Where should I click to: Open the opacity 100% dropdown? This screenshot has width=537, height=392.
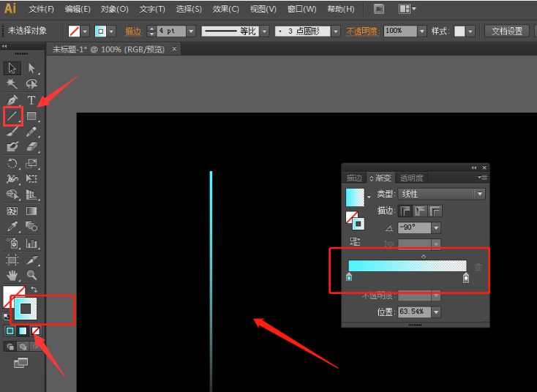point(422,31)
